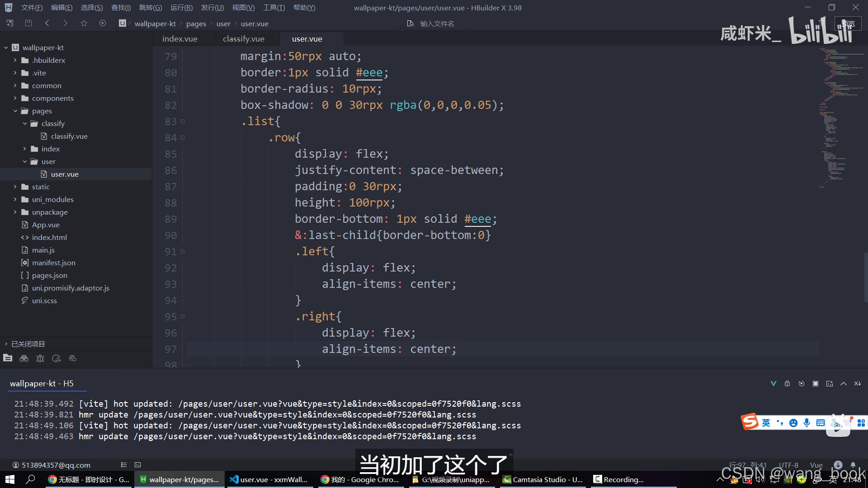Viewport: 868px width, 488px height.
Task: Click #eee color value on line 89
Action: [x=477, y=218]
